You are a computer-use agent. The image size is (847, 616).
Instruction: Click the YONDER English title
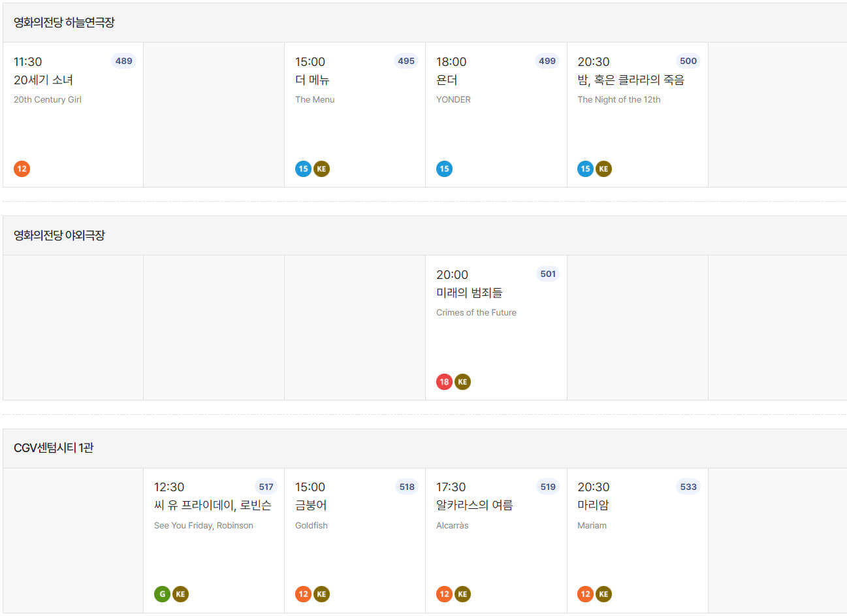(453, 99)
